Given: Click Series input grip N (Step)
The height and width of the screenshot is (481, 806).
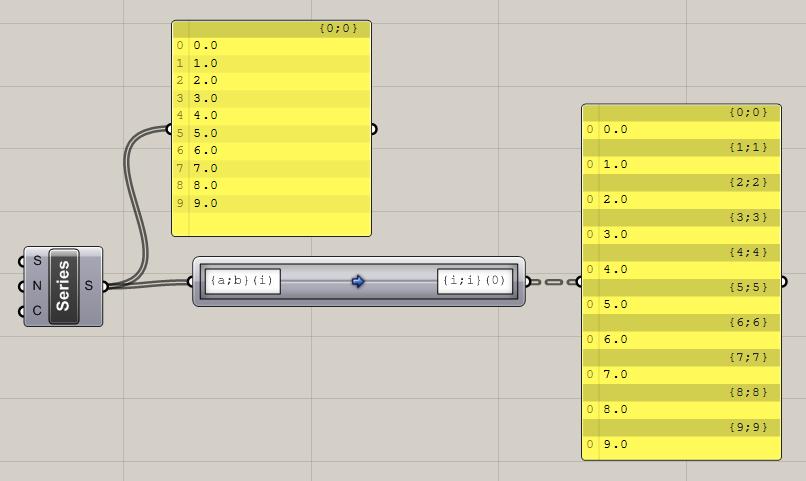Looking at the screenshot, I should (x=21, y=286).
